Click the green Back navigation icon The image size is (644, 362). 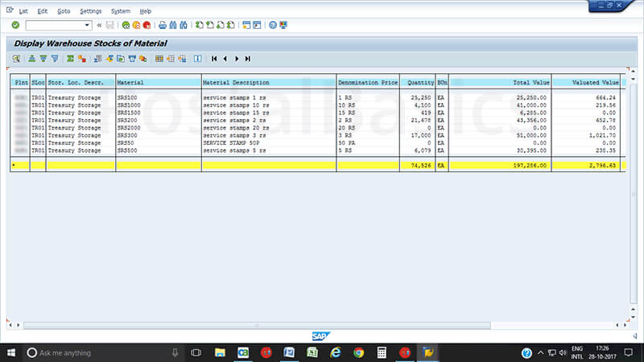pos(126,25)
